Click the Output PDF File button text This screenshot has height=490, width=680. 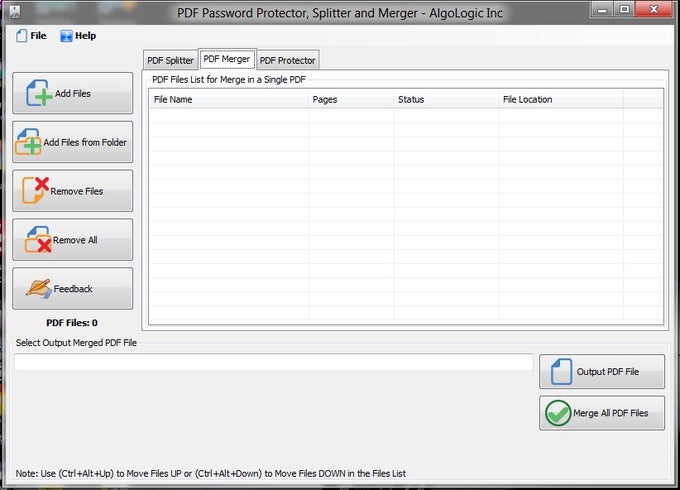pos(608,372)
